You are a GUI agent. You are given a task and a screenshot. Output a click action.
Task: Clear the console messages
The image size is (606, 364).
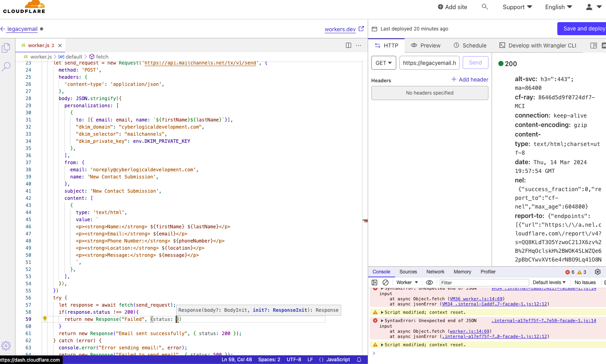point(385,282)
